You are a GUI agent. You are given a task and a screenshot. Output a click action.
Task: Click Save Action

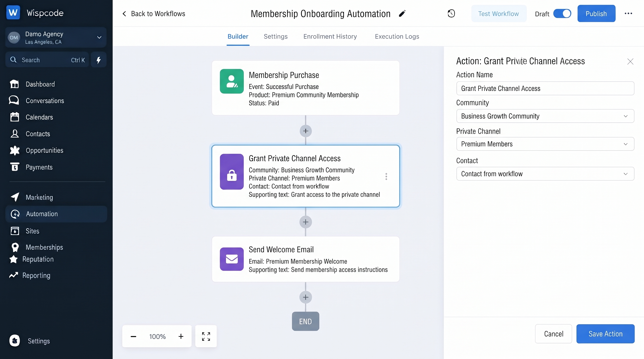(605, 334)
